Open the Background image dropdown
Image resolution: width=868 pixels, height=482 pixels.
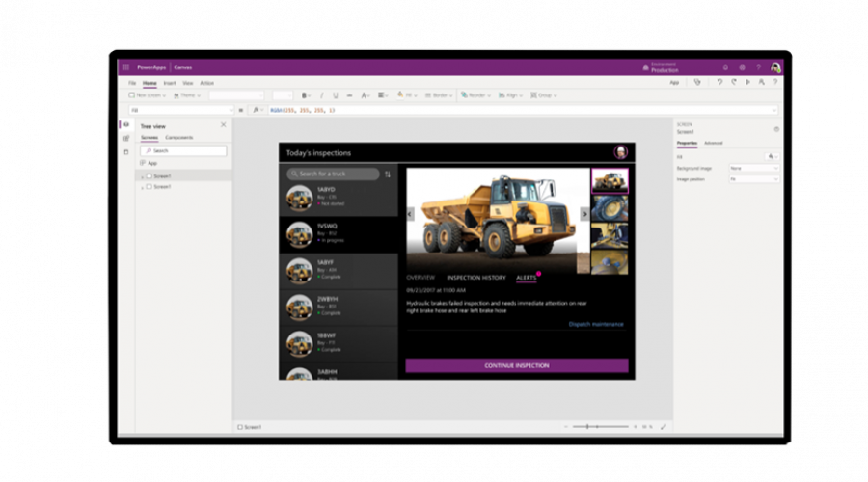pyautogui.click(x=754, y=168)
